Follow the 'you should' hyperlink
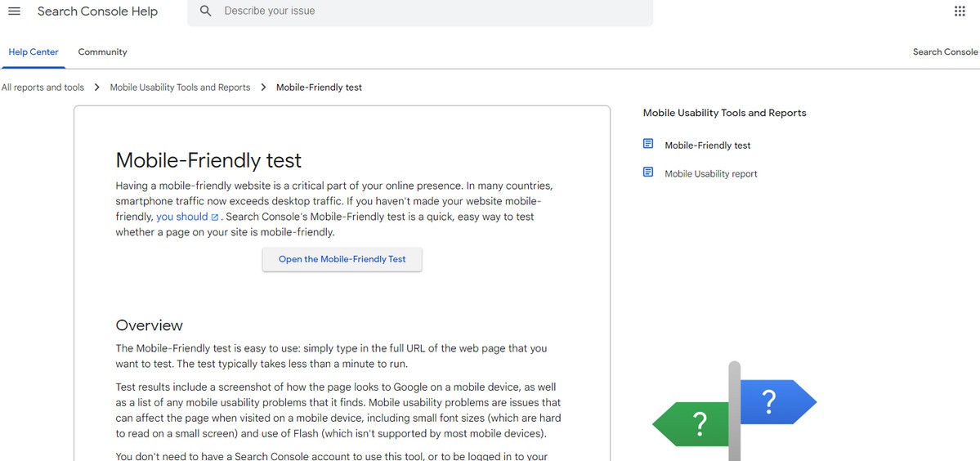This screenshot has width=980, height=461. pos(182,217)
